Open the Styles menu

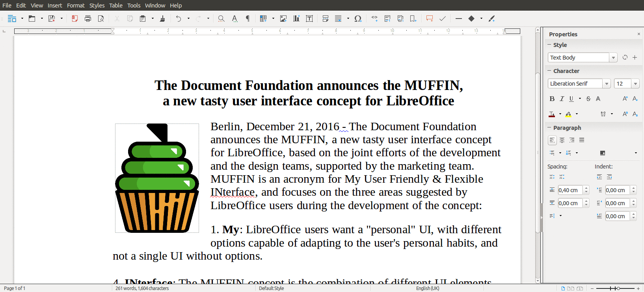pos(97,6)
